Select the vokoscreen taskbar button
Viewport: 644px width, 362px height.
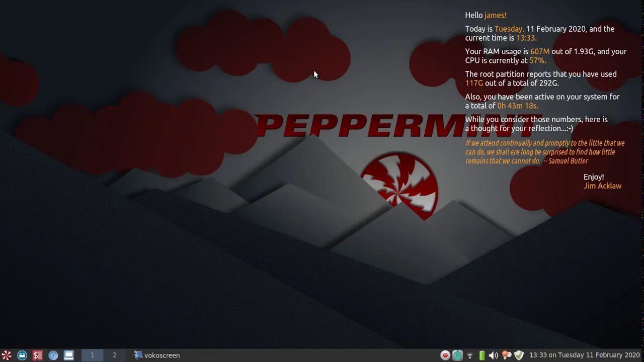click(157, 355)
